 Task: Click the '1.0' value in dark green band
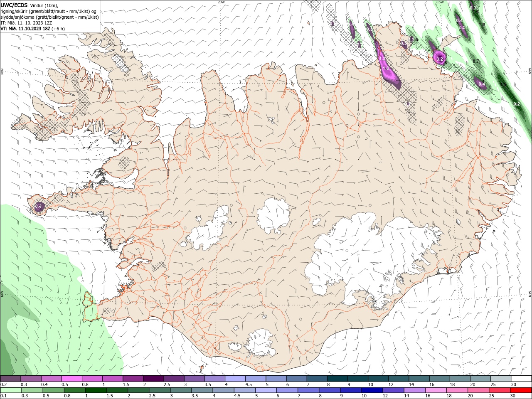pyautogui.click(x=482, y=25)
